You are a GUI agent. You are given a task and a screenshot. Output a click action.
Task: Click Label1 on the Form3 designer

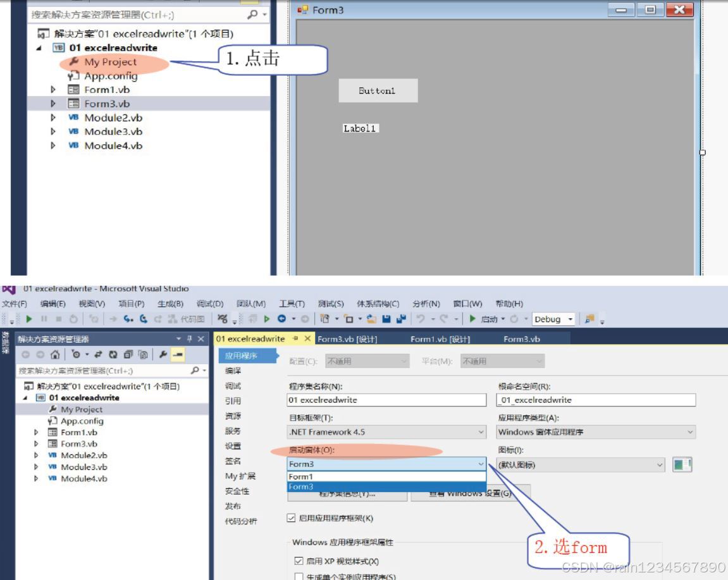click(x=361, y=128)
